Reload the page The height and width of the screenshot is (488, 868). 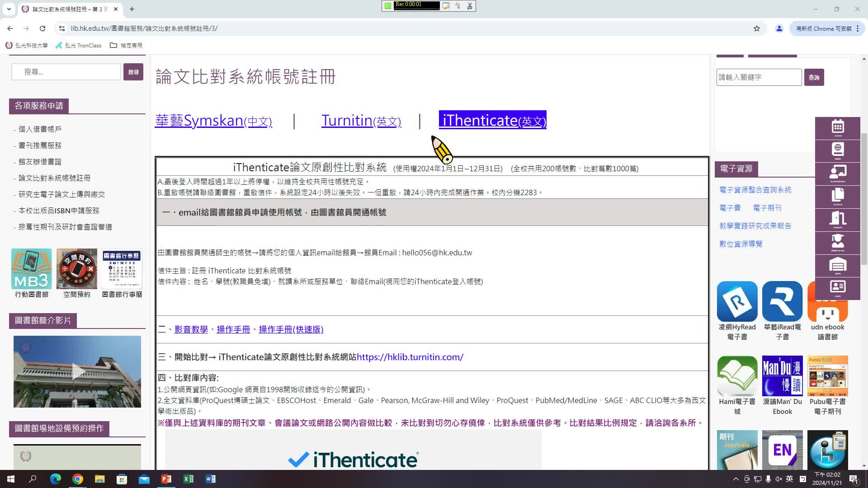[x=42, y=28]
